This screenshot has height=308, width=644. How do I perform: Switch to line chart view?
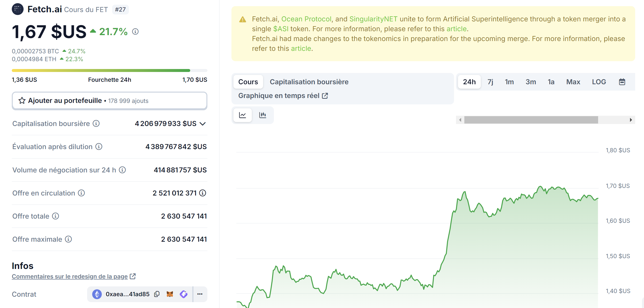pyautogui.click(x=242, y=115)
